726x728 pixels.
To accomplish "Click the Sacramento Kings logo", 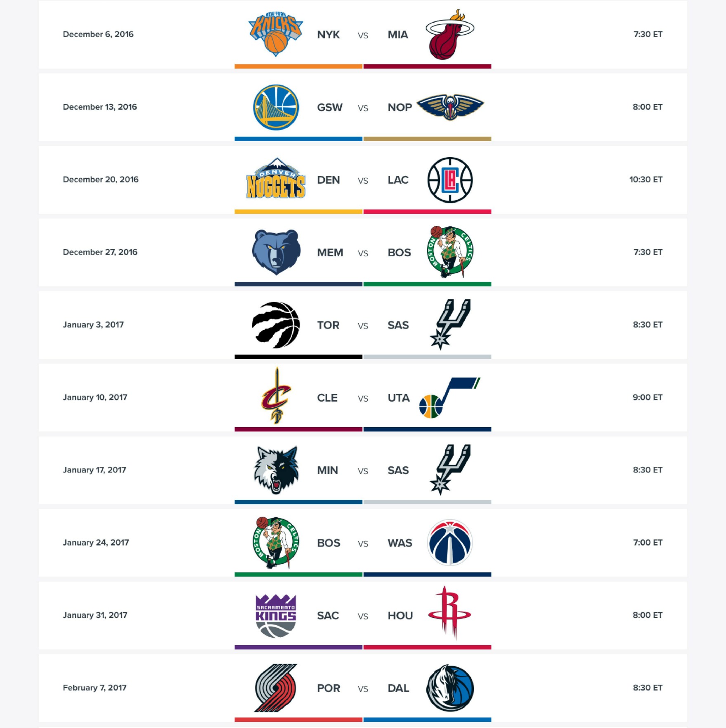I will (276, 615).
